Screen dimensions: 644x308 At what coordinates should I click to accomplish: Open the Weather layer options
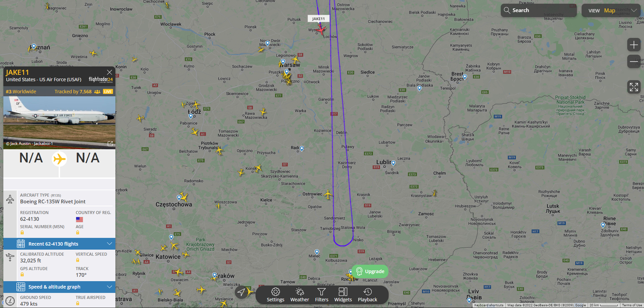[x=300, y=295]
